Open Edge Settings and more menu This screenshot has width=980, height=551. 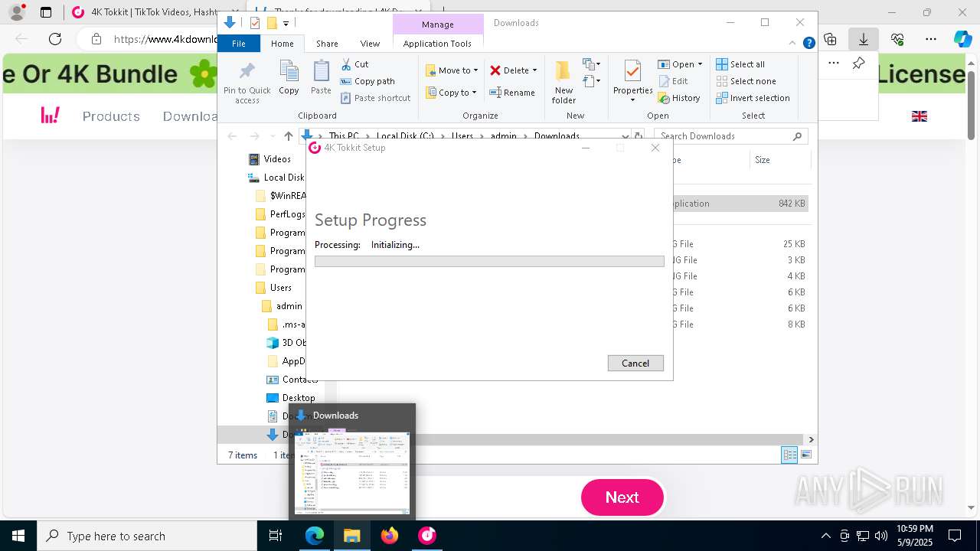(x=931, y=39)
